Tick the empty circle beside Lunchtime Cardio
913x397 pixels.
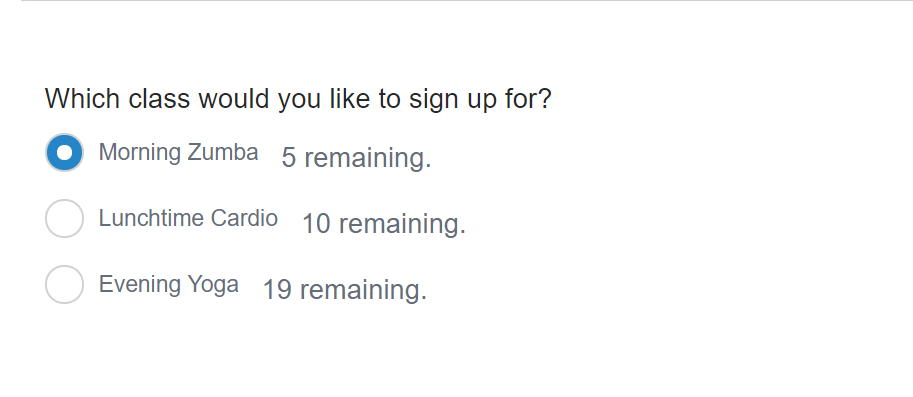64,218
